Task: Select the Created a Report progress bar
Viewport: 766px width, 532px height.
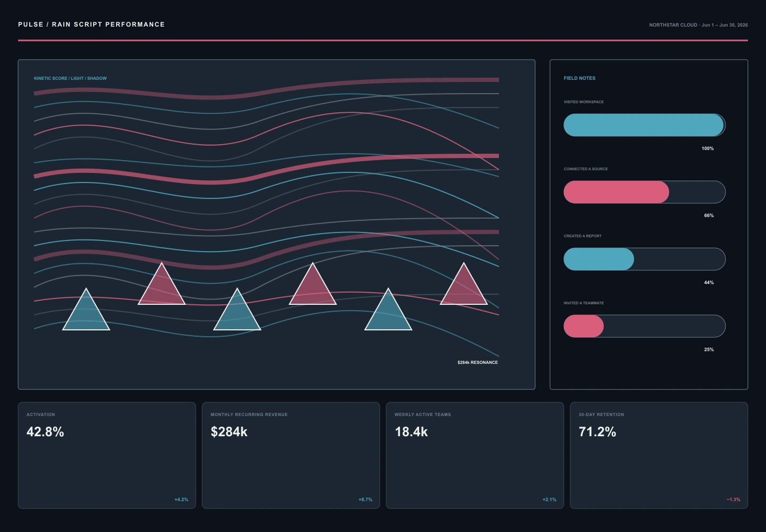Action: click(644, 259)
